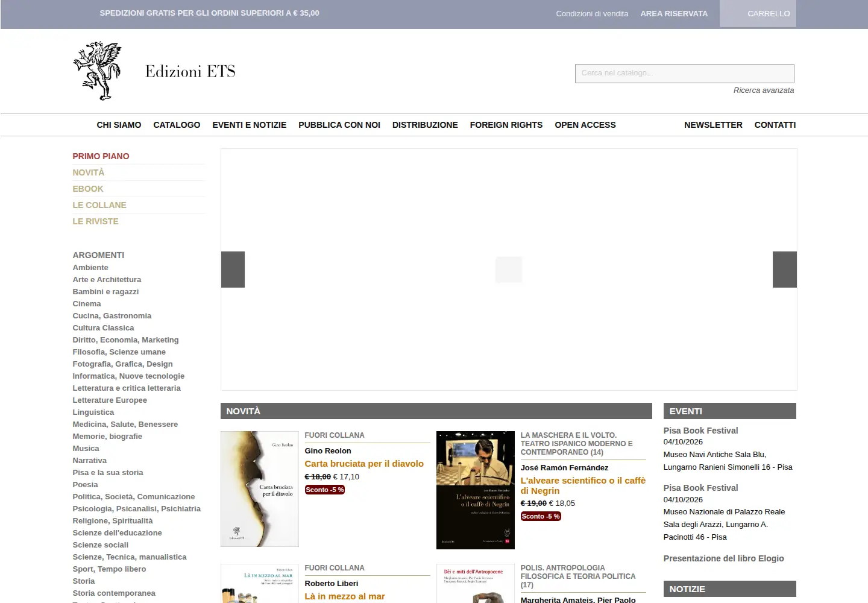Open Area Riservata login
This screenshot has width=868, height=603.
pos(674,13)
